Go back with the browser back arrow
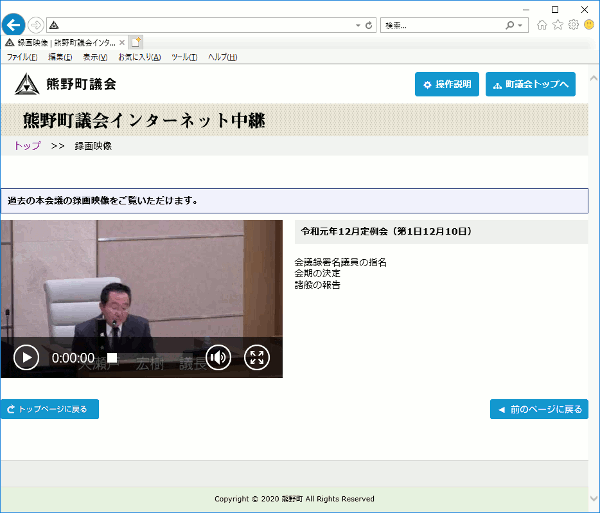 13,25
